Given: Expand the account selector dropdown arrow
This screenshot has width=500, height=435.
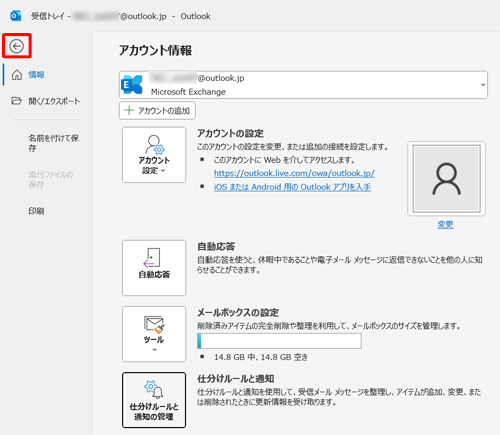Looking at the screenshot, I should coord(483,85).
